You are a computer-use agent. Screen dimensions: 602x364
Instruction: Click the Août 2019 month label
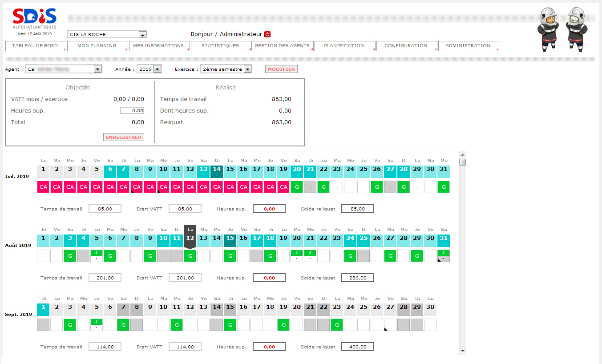pos(18,245)
